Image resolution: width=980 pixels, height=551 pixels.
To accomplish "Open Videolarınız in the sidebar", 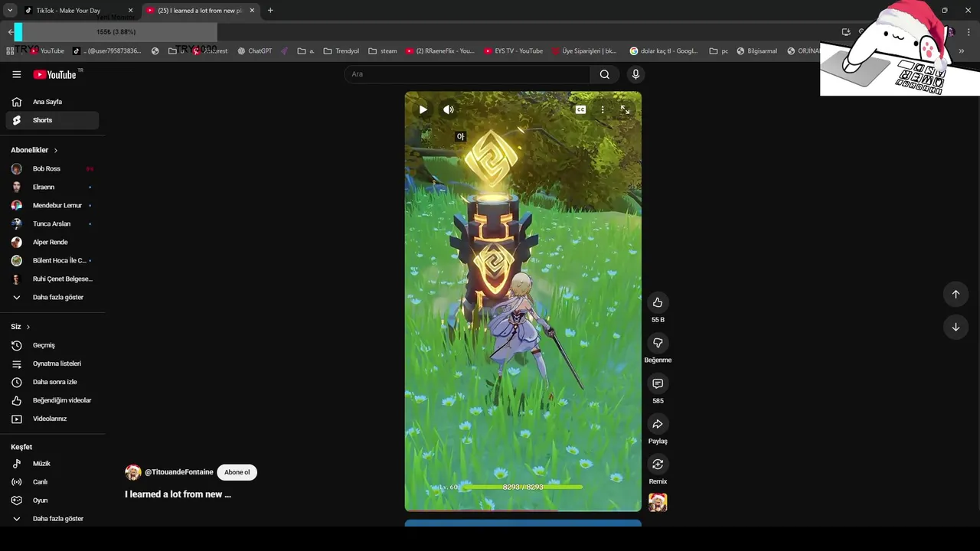I will (52, 419).
